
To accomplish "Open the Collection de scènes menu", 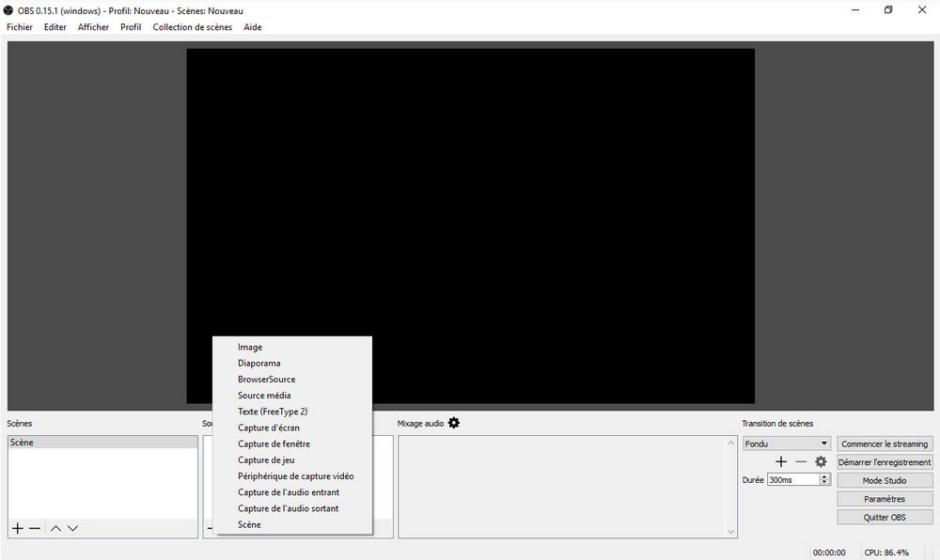I will [x=192, y=27].
